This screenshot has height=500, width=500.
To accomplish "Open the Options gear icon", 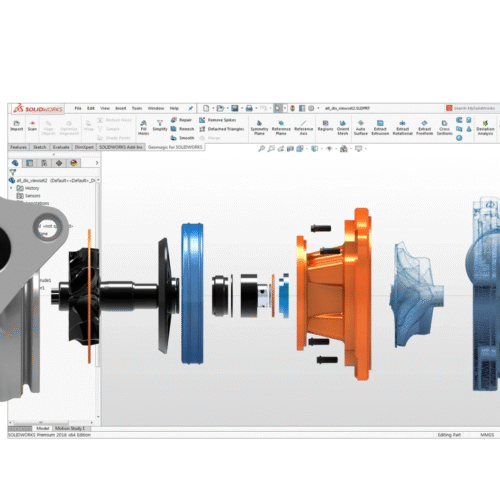I will [x=311, y=108].
